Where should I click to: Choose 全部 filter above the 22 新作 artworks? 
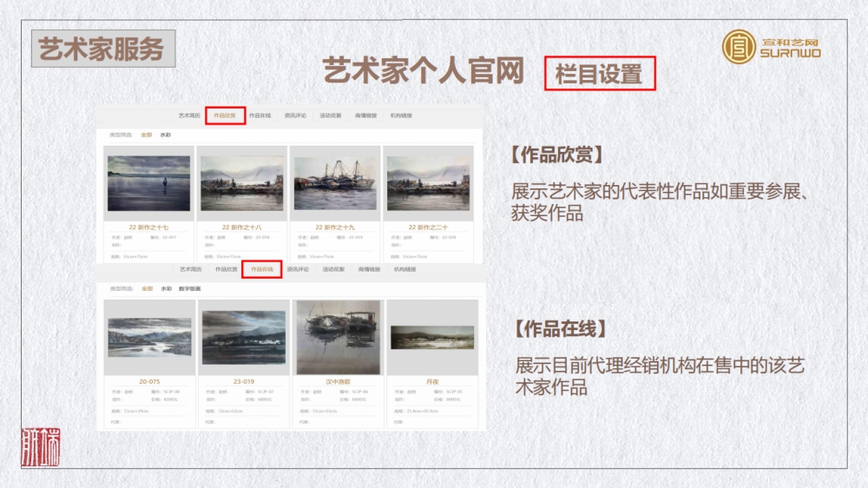[146, 135]
